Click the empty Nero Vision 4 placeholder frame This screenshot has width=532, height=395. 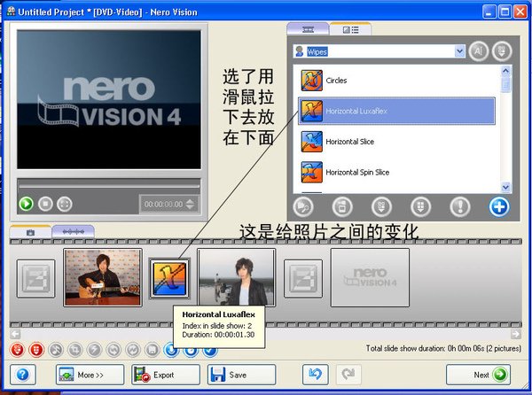(x=370, y=277)
